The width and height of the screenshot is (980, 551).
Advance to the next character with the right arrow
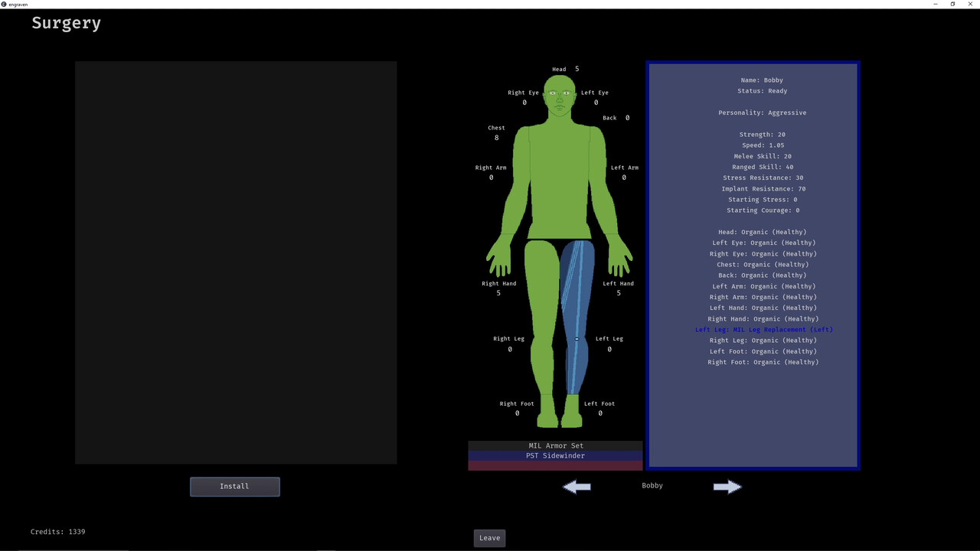[x=727, y=486]
